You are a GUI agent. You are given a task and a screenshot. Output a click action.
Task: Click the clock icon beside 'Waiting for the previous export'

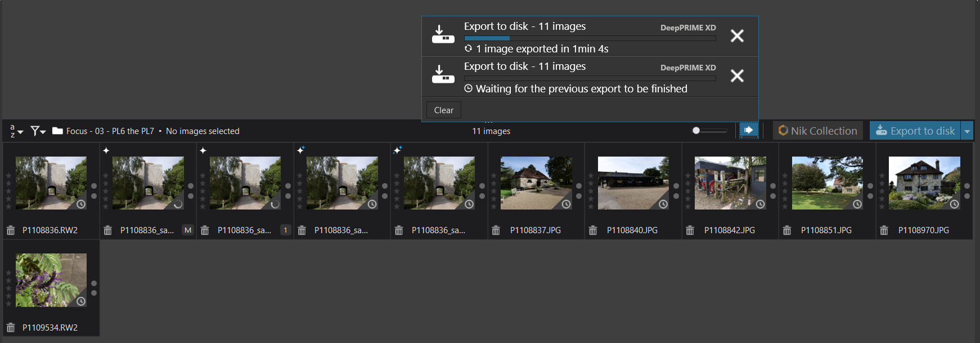pos(468,88)
